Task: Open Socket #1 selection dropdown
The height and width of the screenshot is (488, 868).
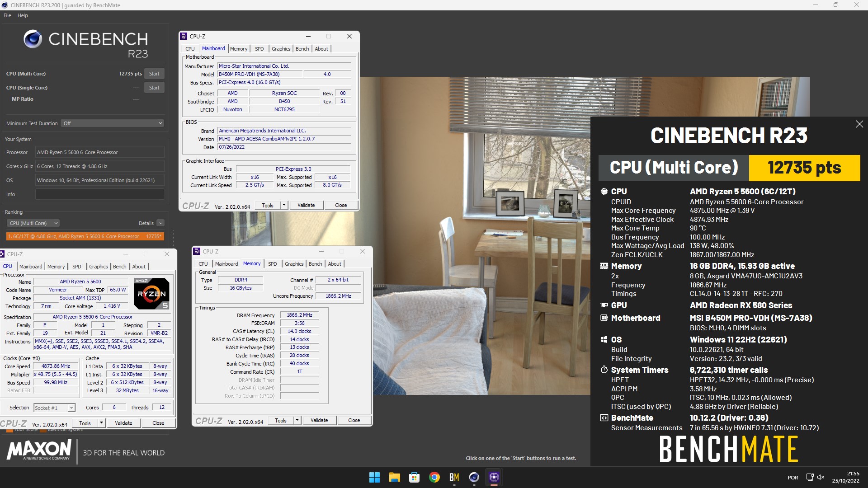Action: click(x=55, y=408)
